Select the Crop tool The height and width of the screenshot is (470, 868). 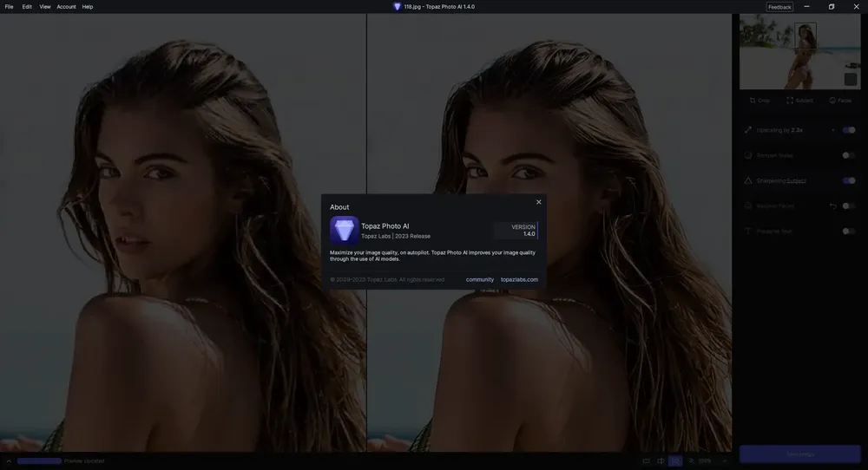[x=759, y=101]
